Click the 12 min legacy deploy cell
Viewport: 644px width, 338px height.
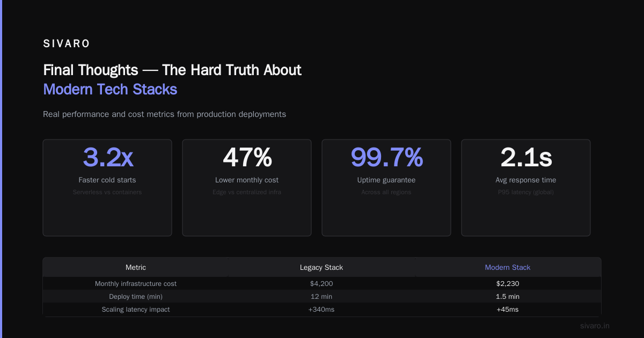[x=321, y=296]
